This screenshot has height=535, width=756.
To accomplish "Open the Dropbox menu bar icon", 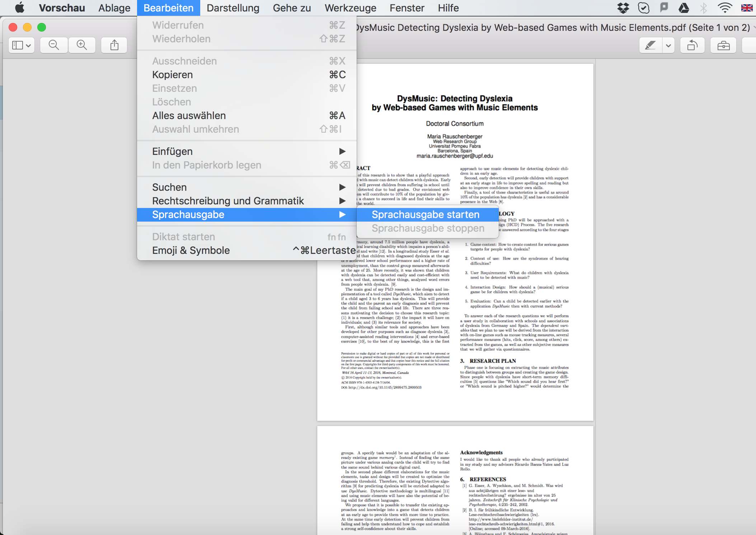I will pyautogui.click(x=623, y=8).
